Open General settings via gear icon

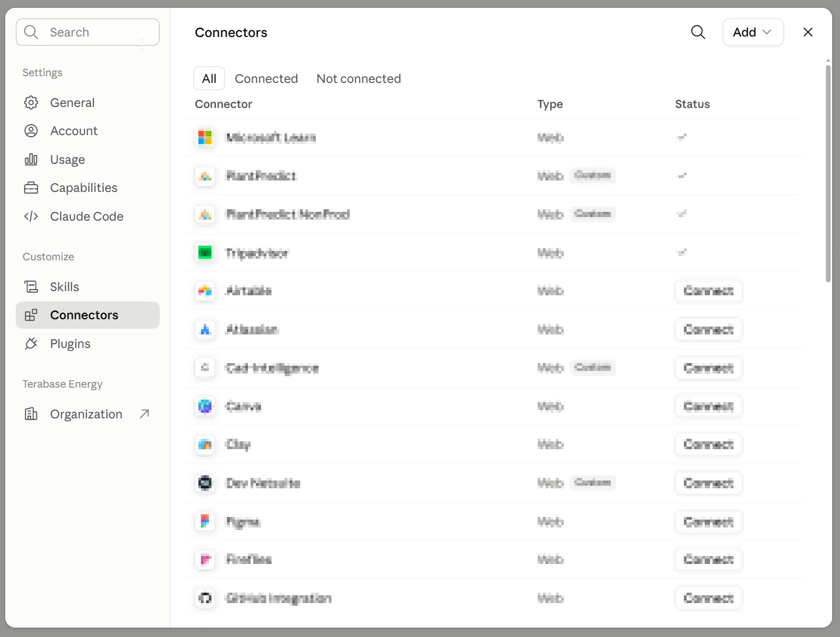(x=31, y=103)
